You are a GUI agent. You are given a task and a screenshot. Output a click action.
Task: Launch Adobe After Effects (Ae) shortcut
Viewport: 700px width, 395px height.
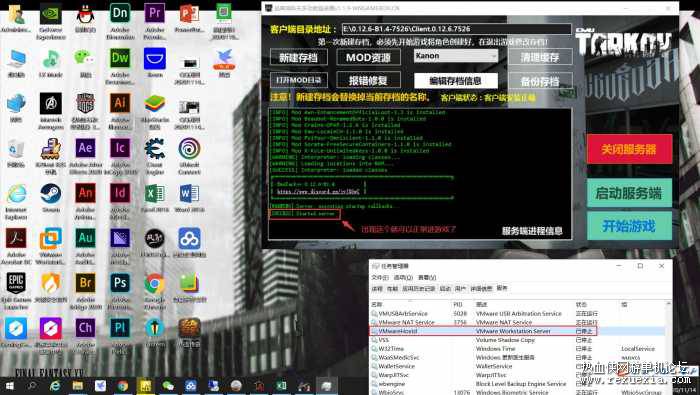[85, 155]
